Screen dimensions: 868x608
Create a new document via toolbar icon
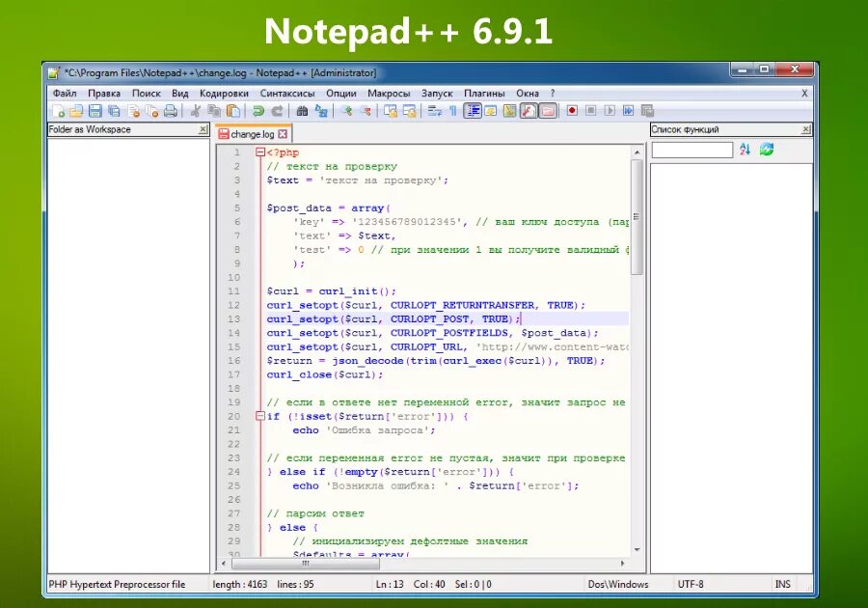tap(58, 111)
